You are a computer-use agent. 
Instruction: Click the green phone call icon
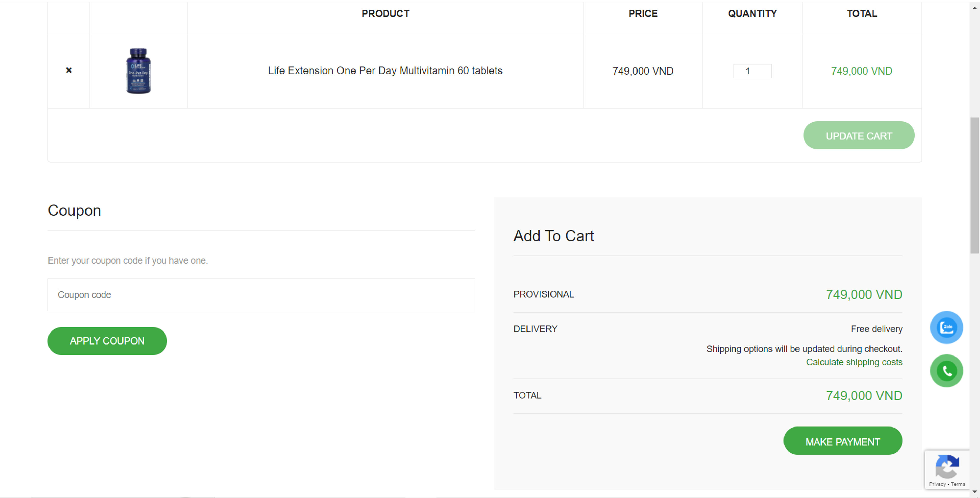[x=947, y=371]
